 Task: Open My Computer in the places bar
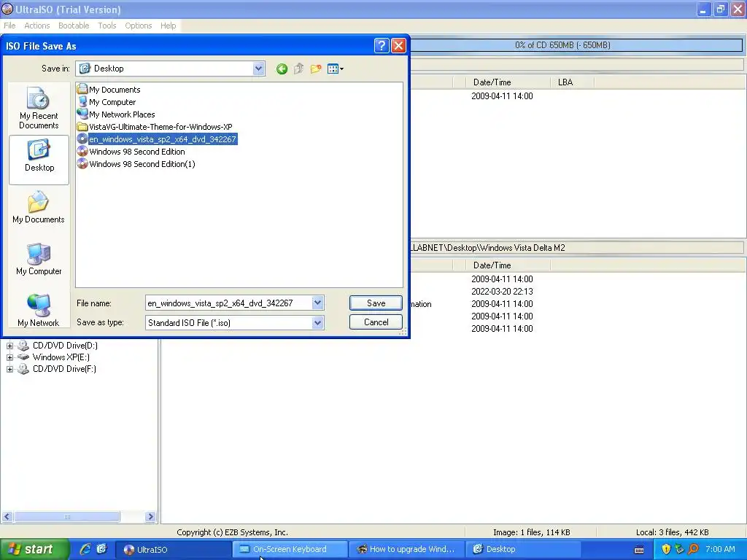(x=39, y=259)
